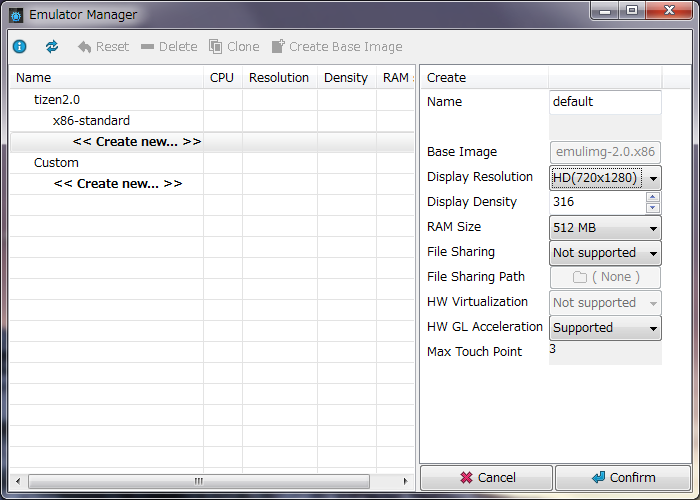The image size is (700, 500).
Task: Click the Base Image field emulimg-2.0.x86
Action: (x=605, y=152)
